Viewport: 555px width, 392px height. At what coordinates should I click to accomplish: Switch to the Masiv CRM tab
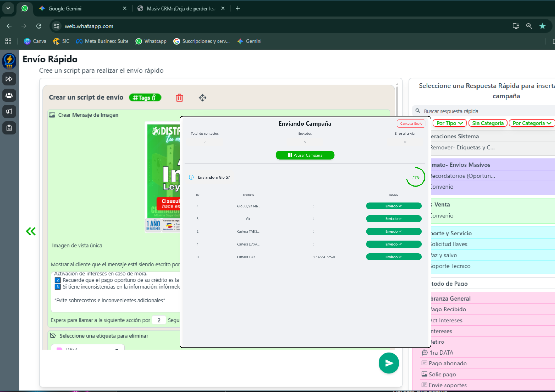pyautogui.click(x=181, y=9)
